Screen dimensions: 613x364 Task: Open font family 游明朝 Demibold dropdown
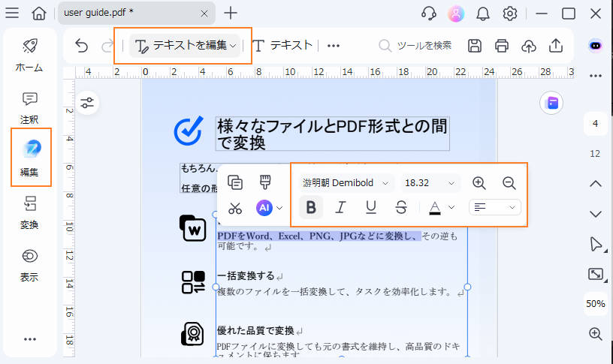point(346,183)
